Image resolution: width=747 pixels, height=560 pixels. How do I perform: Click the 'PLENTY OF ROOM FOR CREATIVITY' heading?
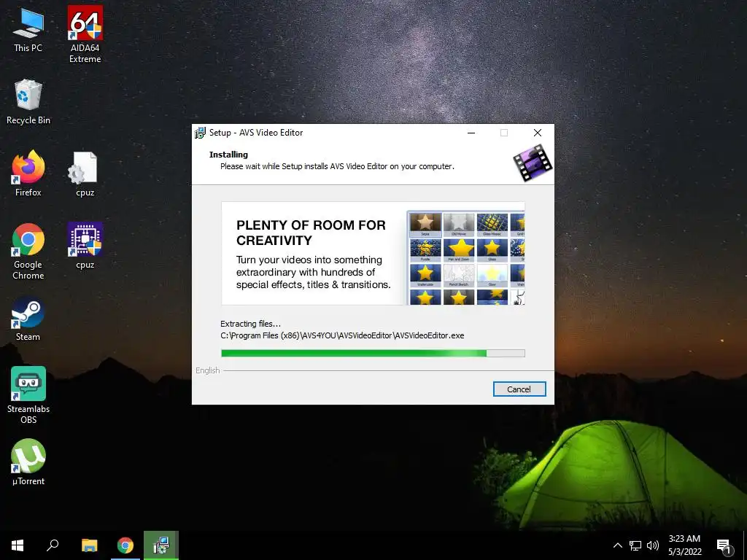(311, 233)
